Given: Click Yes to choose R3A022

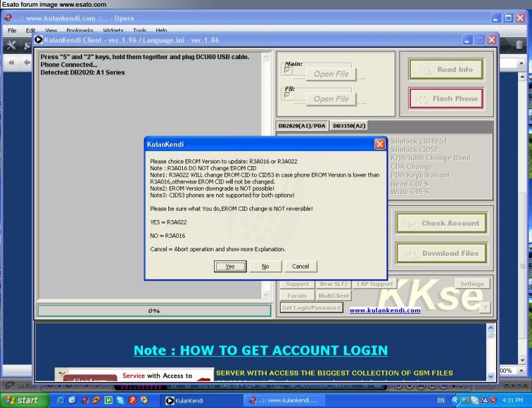Looking at the screenshot, I should pos(230,266).
